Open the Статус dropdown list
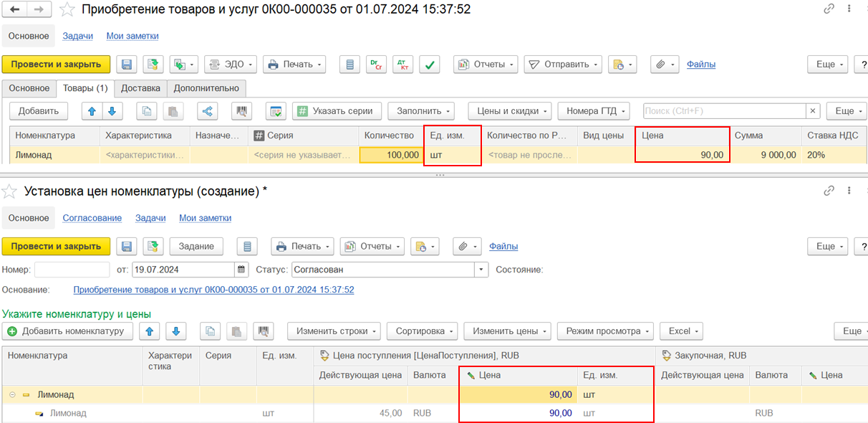The width and height of the screenshot is (868, 423). click(x=482, y=270)
